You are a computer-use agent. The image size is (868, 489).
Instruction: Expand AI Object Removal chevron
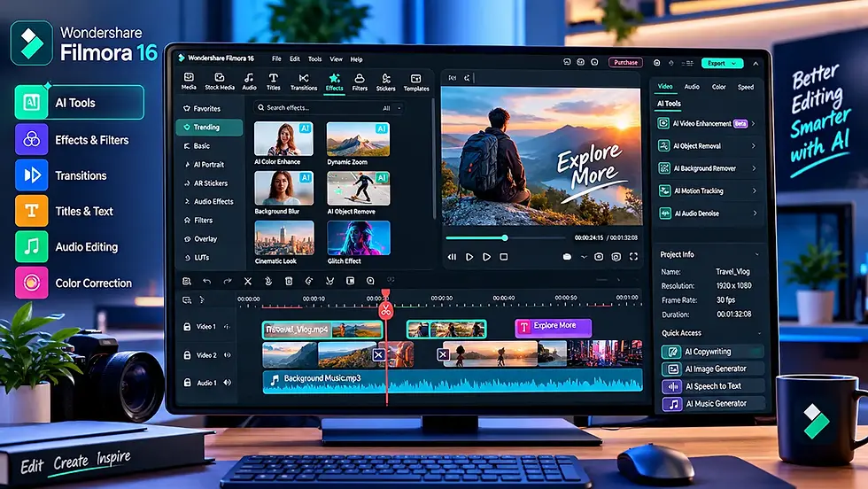(x=754, y=145)
